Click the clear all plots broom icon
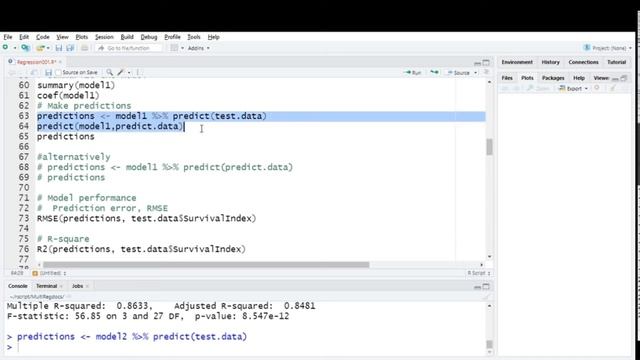 tap(612, 88)
